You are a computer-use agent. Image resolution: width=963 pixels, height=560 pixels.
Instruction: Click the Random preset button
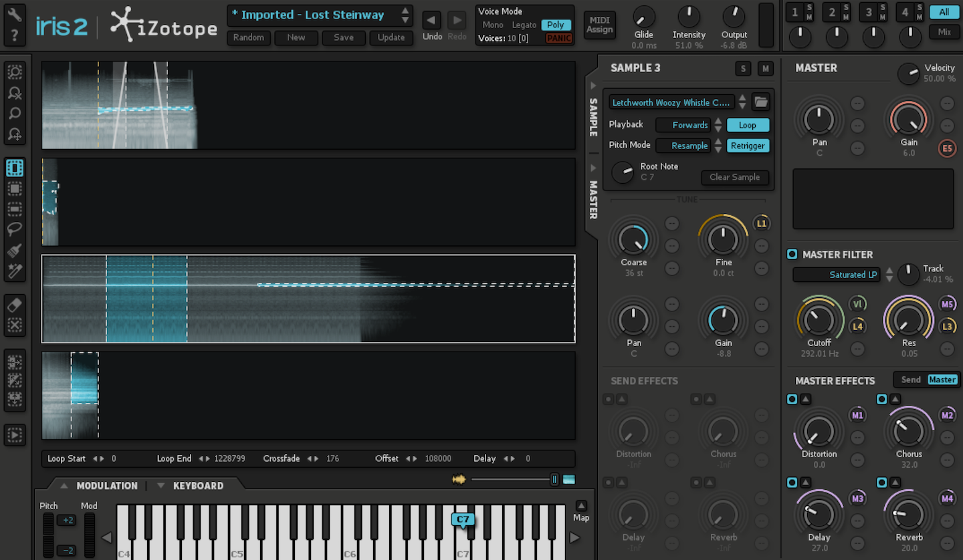(x=249, y=37)
